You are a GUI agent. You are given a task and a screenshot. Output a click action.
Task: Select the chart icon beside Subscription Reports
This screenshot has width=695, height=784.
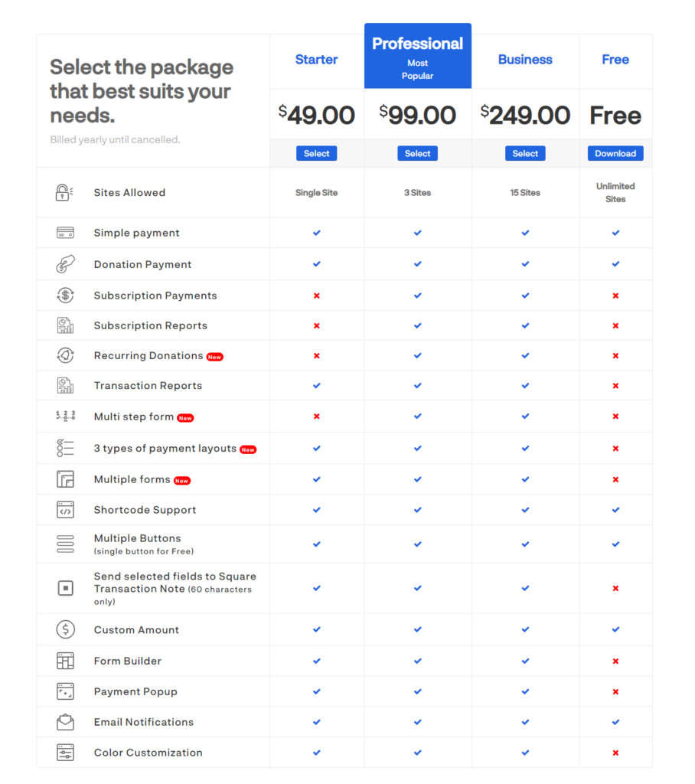65,325
